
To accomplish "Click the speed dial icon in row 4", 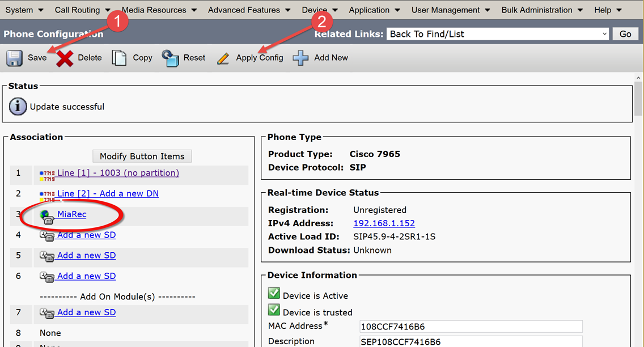I will pyautogui.click(x=47, y=236).
